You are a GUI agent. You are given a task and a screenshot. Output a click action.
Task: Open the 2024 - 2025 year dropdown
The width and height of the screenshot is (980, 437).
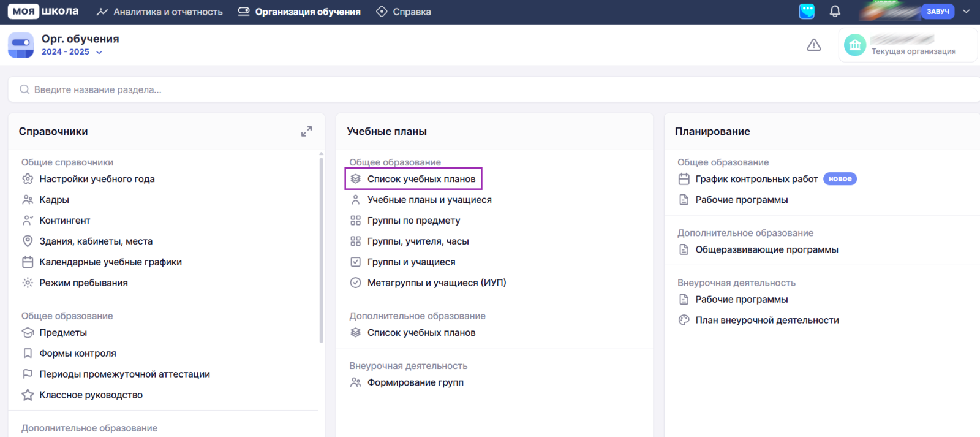[x=72, y=52]
